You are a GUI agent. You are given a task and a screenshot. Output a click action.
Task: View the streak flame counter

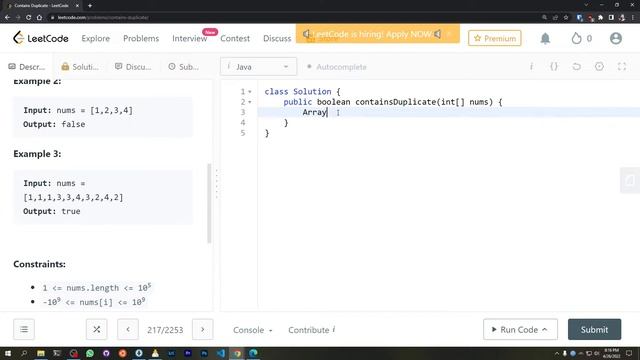[x=582, y=38]
